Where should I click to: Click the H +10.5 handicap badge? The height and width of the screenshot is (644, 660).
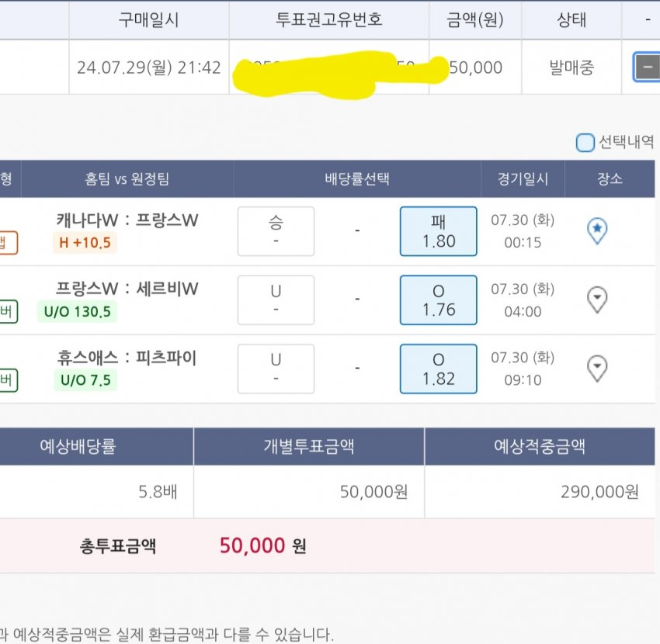pyautogui.click(x=85, y=243)
